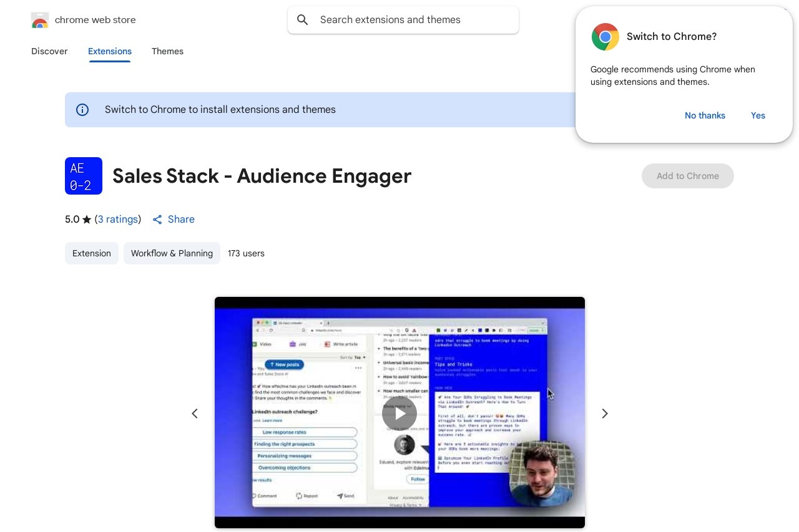Show the previous screenshot with left arrow
799x532 pixels.
pyautogui.click(x=195, y=414)
